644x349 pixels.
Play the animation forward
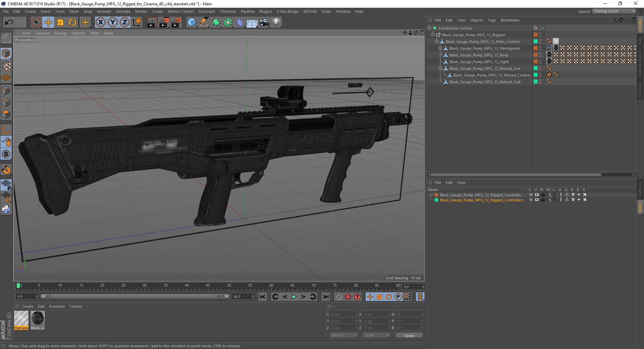coord(294,297)
